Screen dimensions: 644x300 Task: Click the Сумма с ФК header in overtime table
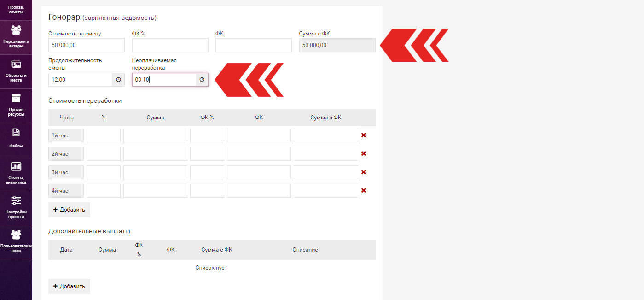tap(326, 118)
